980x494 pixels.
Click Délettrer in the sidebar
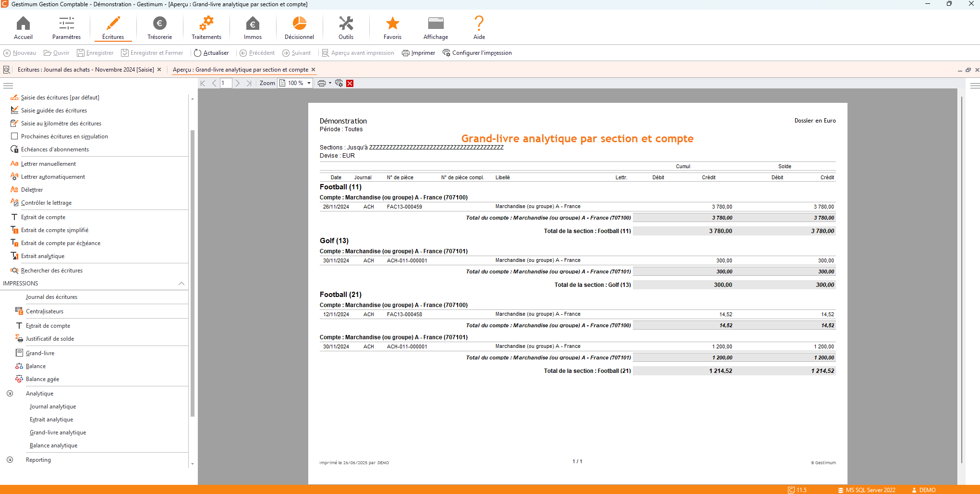coord(32,190)
